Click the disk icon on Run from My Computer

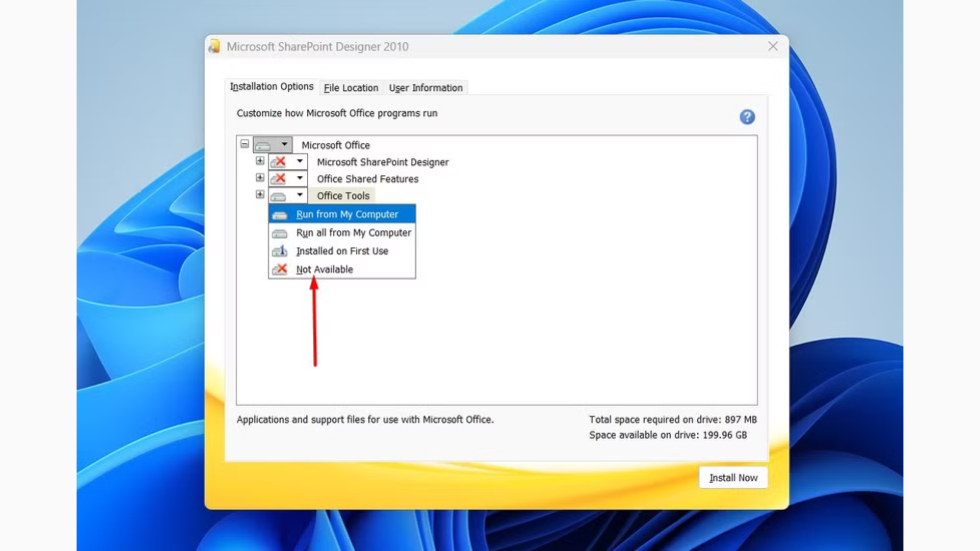coord(280,214)
